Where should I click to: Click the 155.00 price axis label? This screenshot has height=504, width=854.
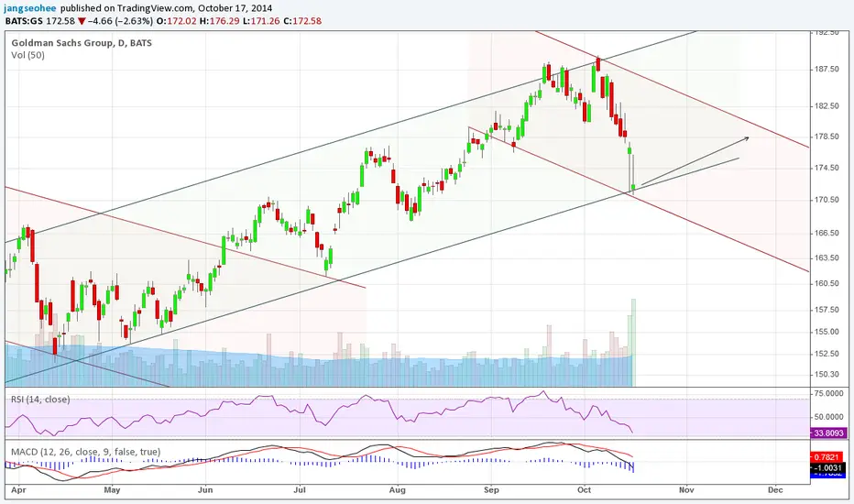[827, 332]
